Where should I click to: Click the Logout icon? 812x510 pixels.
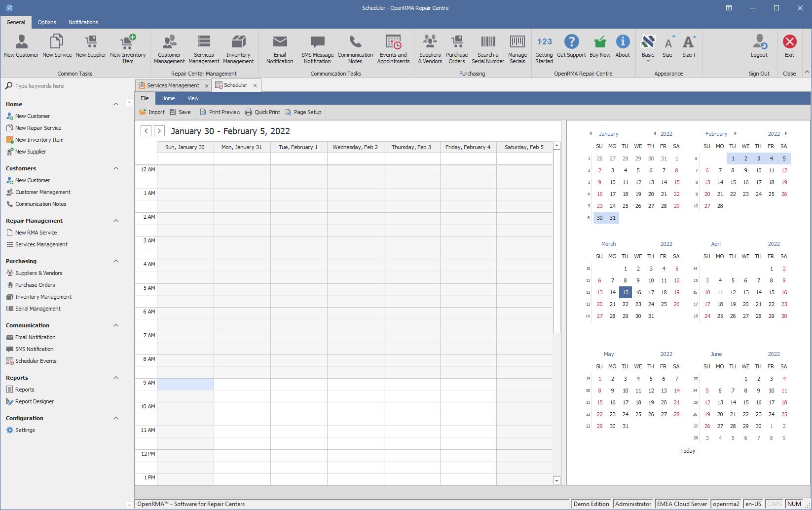click(x=759, y=46)
